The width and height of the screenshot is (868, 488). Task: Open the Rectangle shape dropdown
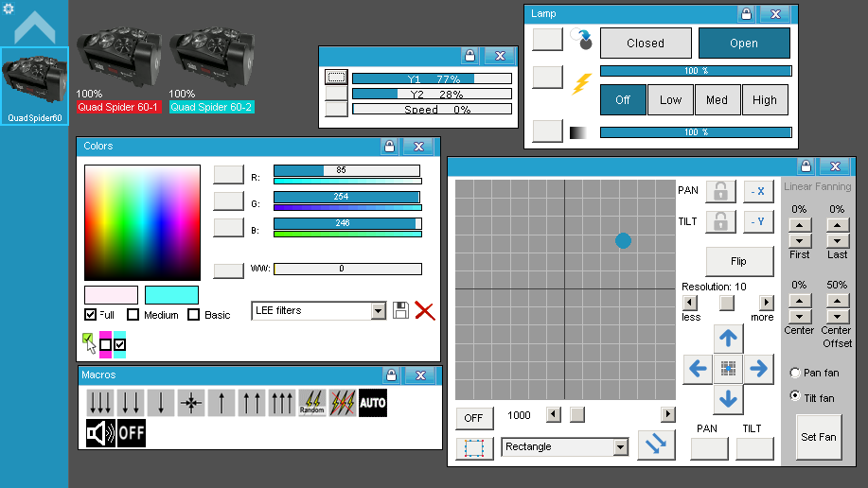[x=621, y=447]
